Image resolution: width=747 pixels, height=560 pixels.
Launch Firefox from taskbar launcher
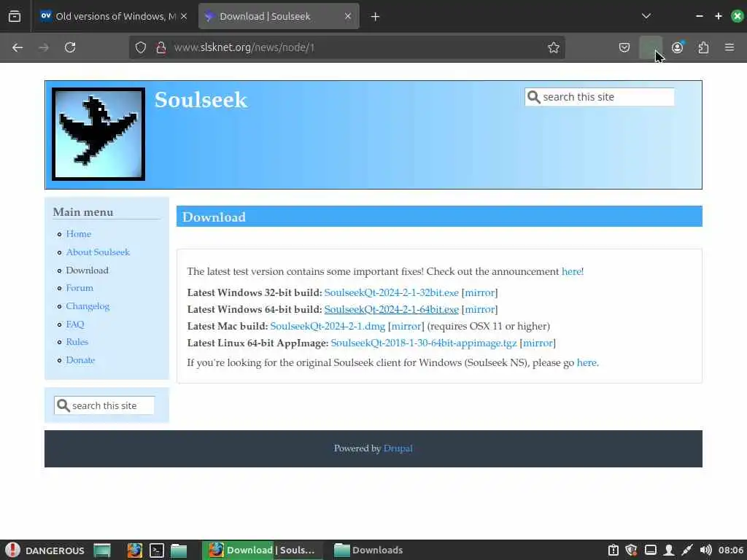135,551
